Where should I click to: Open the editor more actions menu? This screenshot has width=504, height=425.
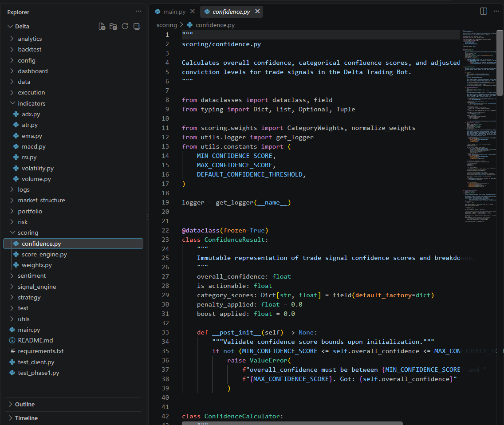(x=496, y=11)
